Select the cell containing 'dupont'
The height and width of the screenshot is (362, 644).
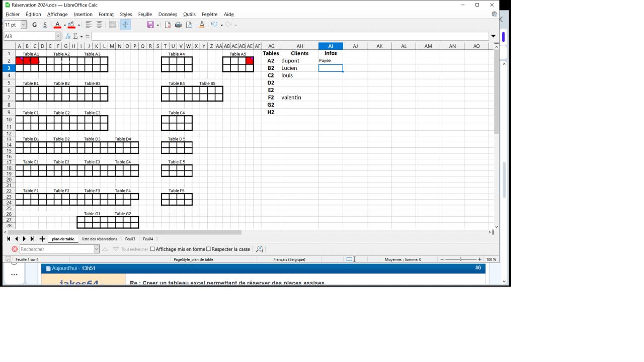300,61
